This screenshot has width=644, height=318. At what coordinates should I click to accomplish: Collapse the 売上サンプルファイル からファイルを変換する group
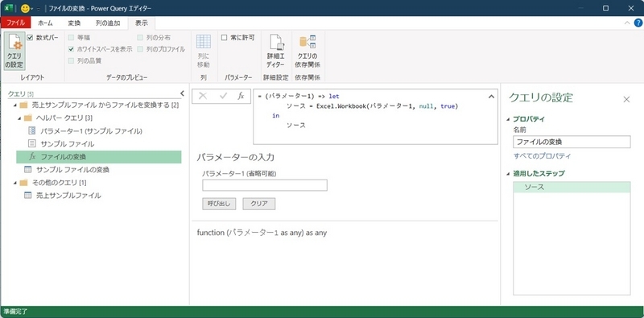tap(15, 105)
